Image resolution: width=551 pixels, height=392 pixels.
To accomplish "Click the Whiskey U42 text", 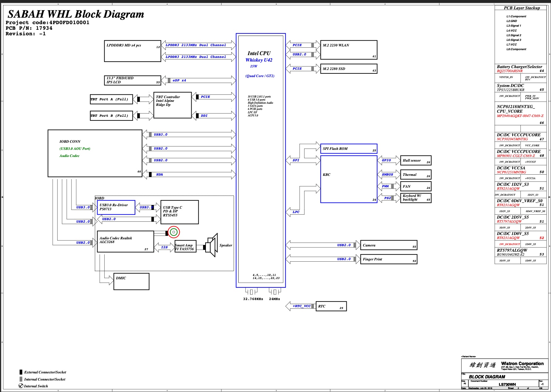I will click(259, 60).
